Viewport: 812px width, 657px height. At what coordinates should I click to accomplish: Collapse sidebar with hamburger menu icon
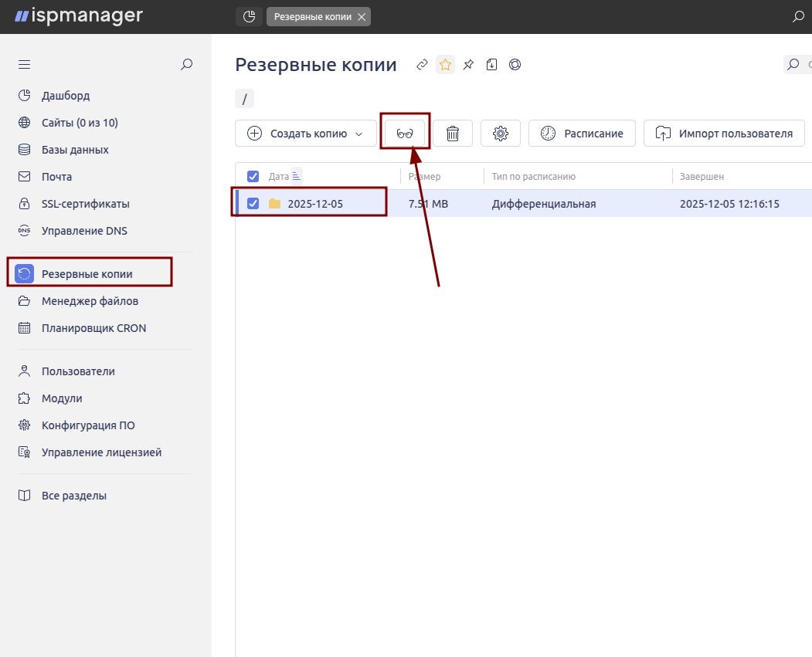coord(24,65)
